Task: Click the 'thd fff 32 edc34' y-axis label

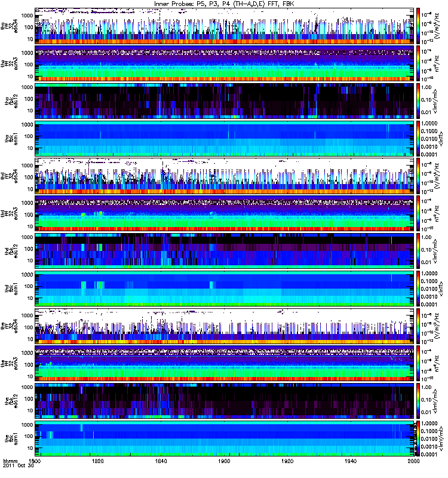Action: [10, 176]
